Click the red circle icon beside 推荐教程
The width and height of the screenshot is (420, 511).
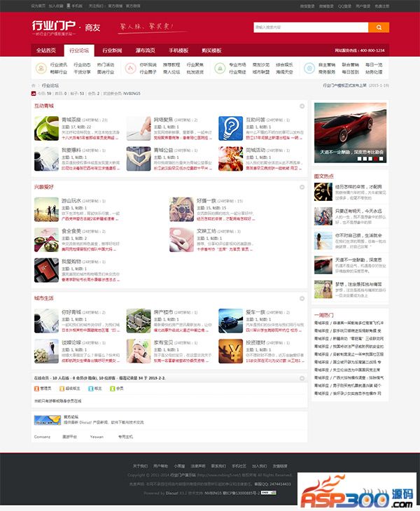click(130, 68)
